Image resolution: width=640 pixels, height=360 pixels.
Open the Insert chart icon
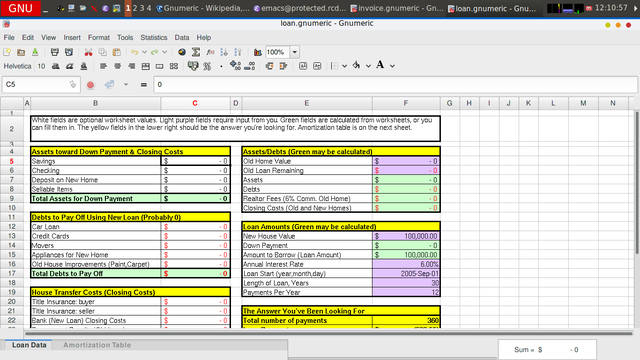258,52
